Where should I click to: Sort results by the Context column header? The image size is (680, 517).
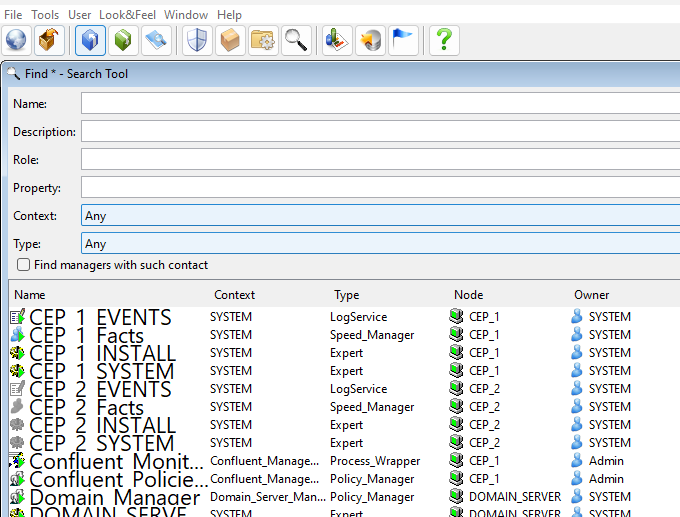[235, 295]
